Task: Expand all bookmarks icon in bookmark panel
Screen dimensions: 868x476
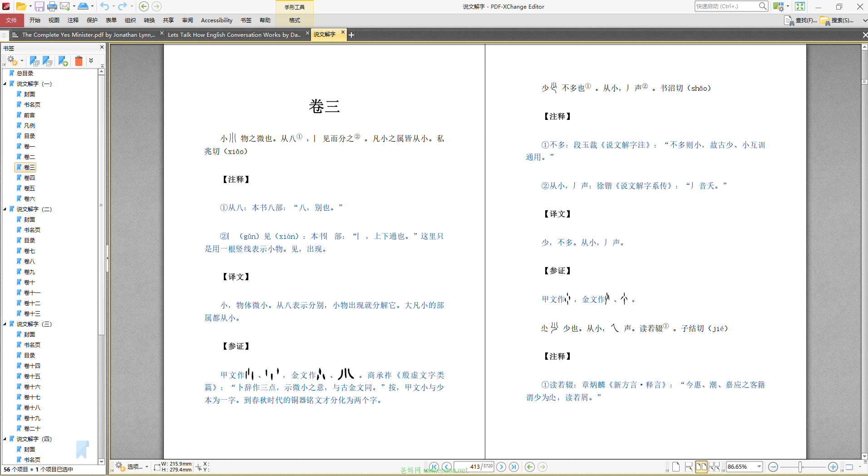Action: 34,61
